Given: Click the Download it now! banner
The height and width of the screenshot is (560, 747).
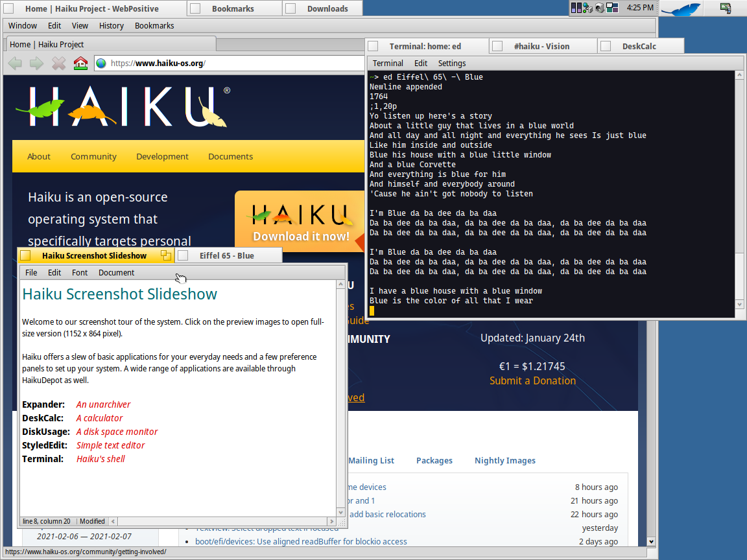Looking at the screenshot, I should [300, 222].
